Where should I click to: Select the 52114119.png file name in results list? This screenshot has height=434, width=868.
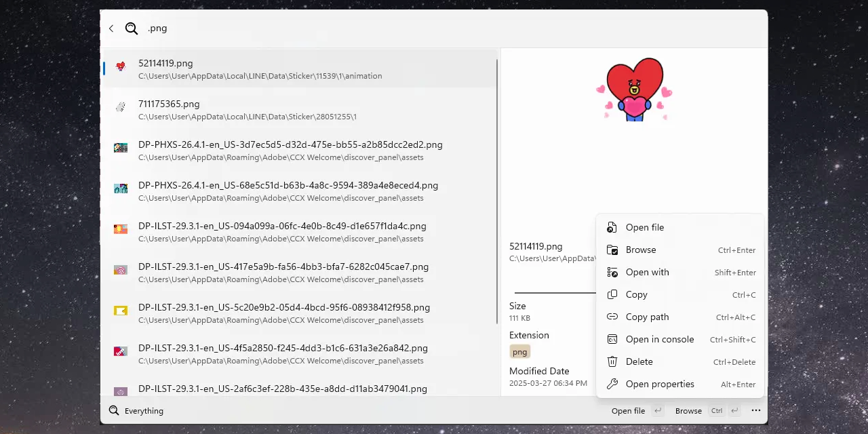(165, 63)
